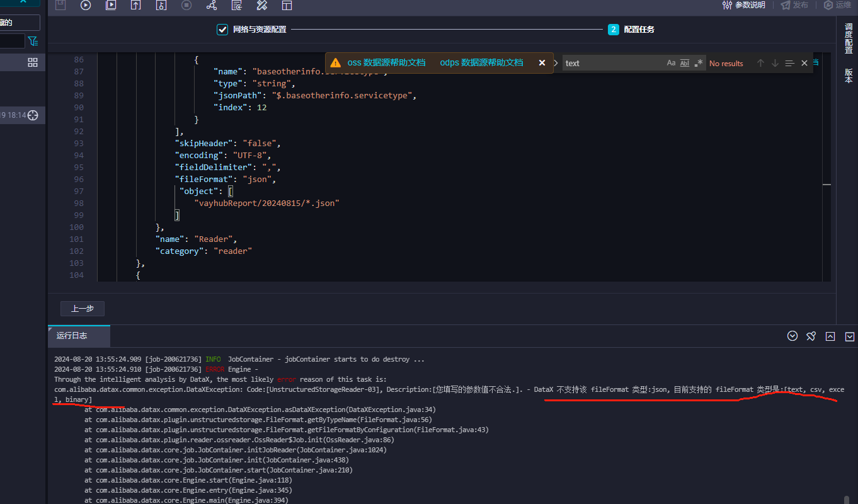The width and height of the screenshot is (858, 504).
Task: Click the FileFormat.java:56 stack trace line
Action: point(258,420)
